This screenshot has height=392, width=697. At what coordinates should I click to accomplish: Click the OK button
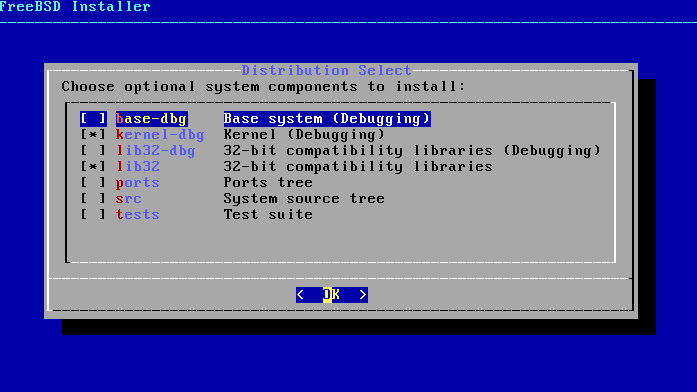coord(332,295)
